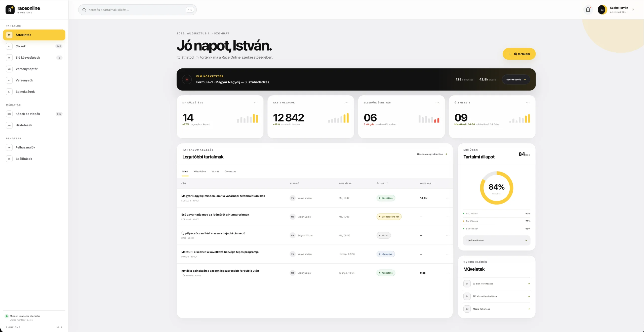Click the AT icon of Áttekintés

[x=9, y=35]
